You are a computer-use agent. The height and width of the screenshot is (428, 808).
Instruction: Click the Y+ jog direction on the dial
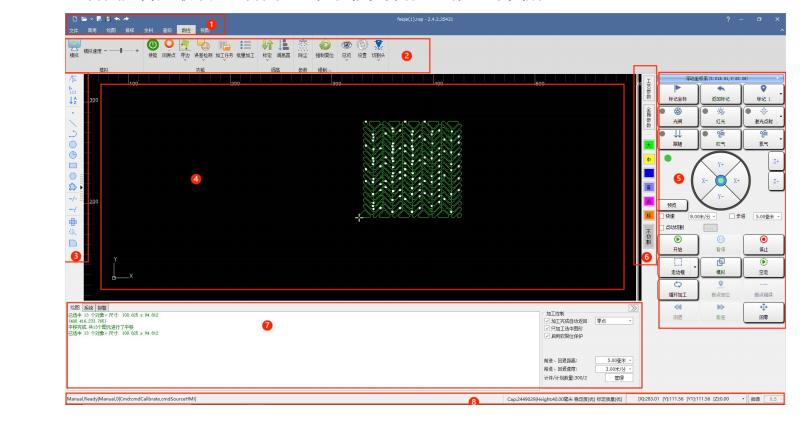pos(720,164)
